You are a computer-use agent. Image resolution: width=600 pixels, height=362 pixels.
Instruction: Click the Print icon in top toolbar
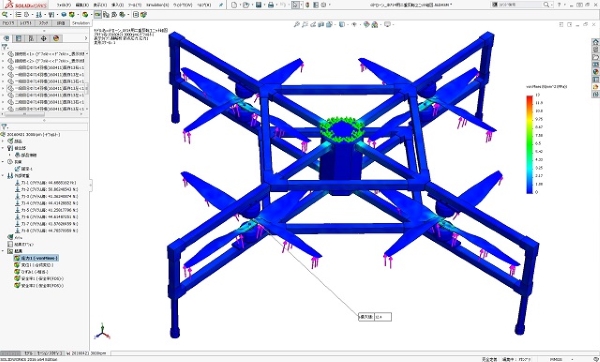point(271,5)
